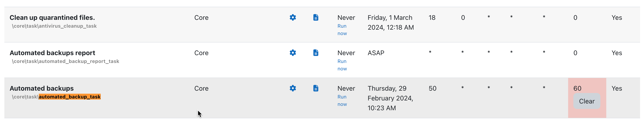644x122 pixels.
Task: Open settings gear for Clean up quarantined files
Action: click(x=293, y=17)
